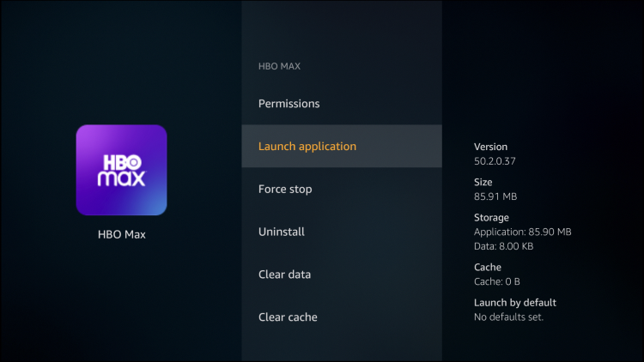
Task: Click the Cache: 0 B value
Action: point(498,281)
